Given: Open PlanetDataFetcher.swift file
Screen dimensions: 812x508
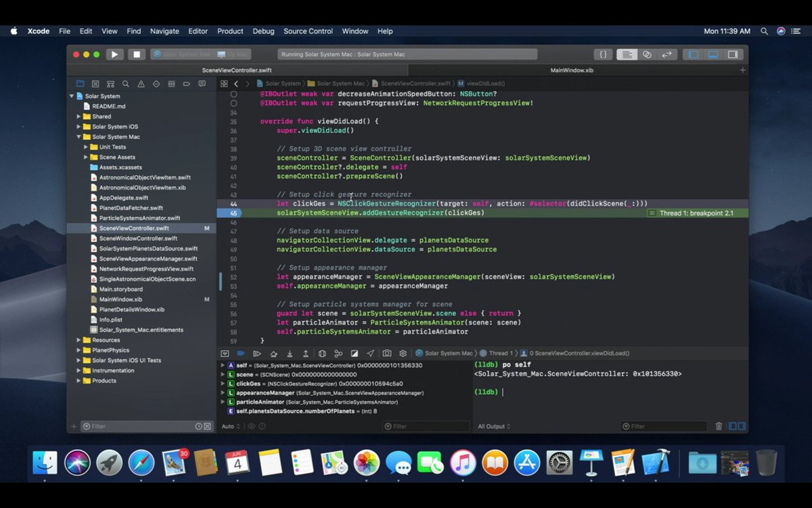Looking at the screenshot, I should (131, 208).
